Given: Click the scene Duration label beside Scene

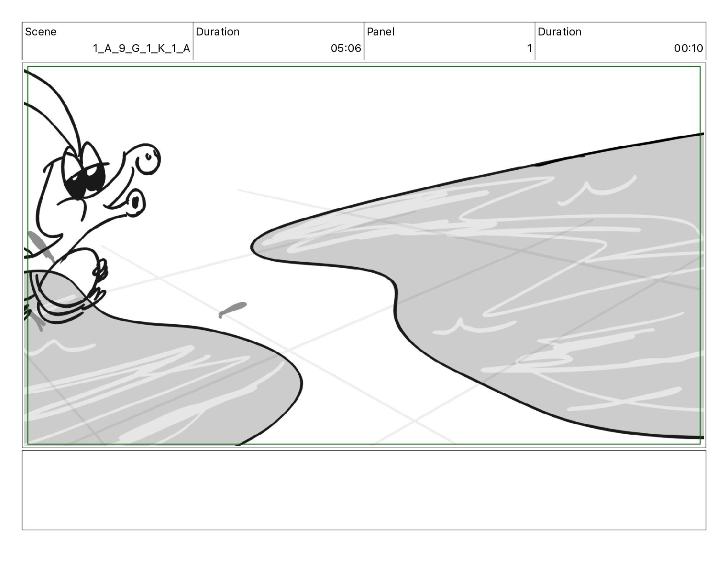Looking at the screenshot, I should pos(217,32).
